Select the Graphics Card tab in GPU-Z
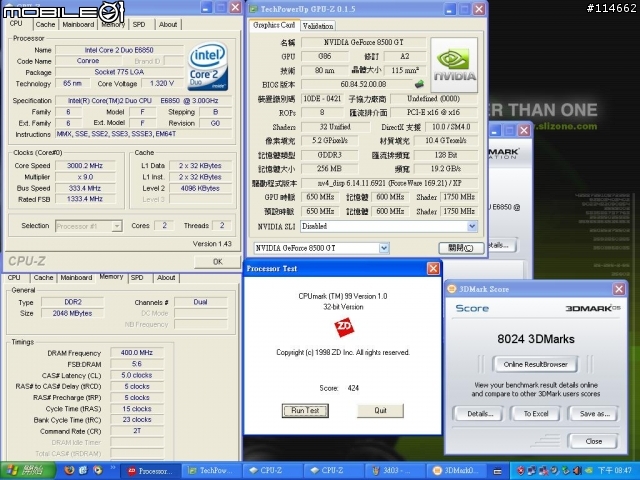This screenshot has height=480, width=640. click(274, 25)
